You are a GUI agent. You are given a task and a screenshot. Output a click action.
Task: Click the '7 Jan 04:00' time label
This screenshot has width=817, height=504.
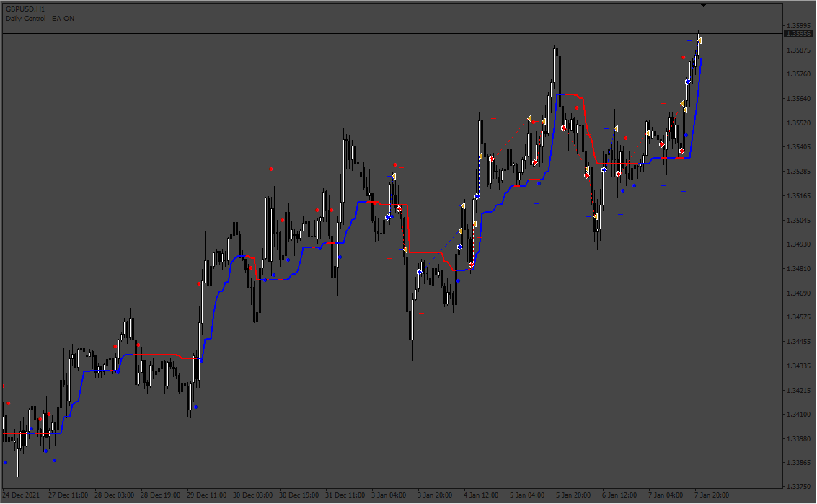pos(666,495)
